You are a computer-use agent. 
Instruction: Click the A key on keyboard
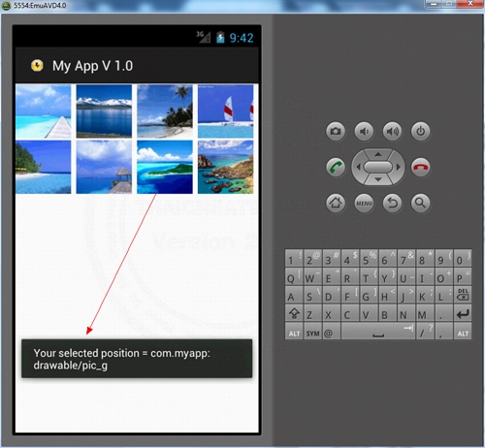(294, 295)
